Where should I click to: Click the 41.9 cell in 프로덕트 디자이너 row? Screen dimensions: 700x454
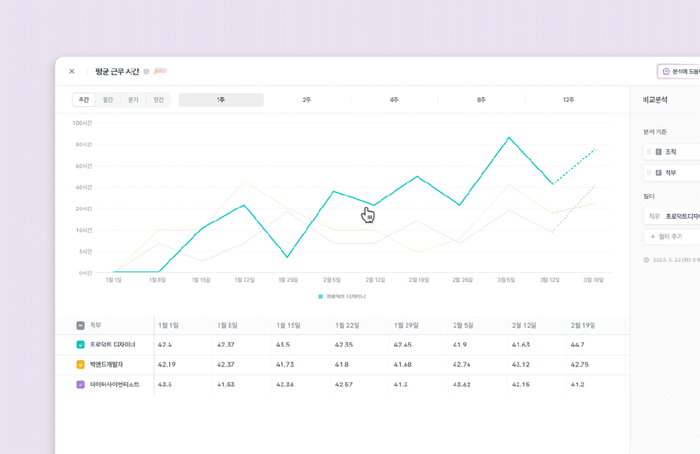coord(460,345)
